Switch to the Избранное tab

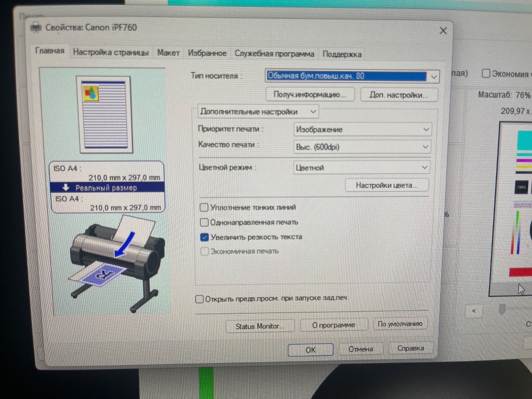point(207,54)
